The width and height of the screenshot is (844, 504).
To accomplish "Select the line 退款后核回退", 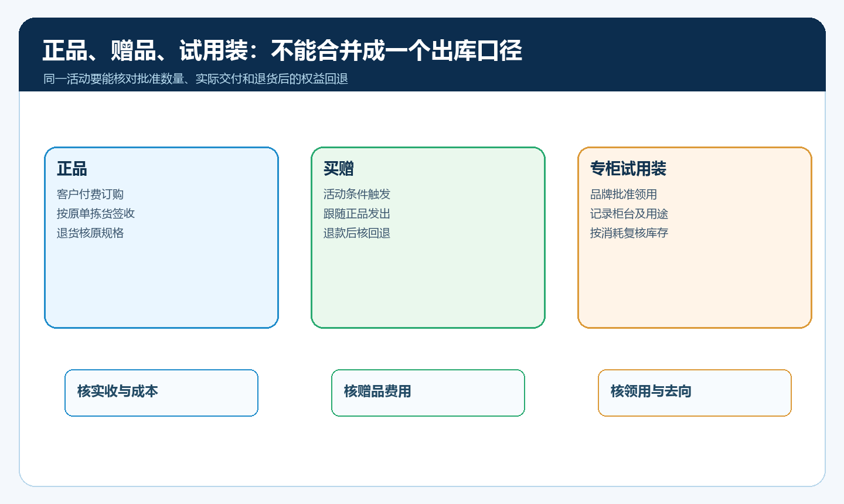I will pyautogui.click(x=357, y=233).
